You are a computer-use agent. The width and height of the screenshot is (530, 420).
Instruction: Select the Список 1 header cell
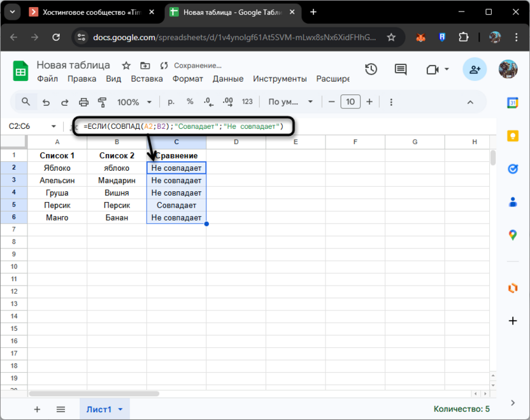[x=57, y=156]
